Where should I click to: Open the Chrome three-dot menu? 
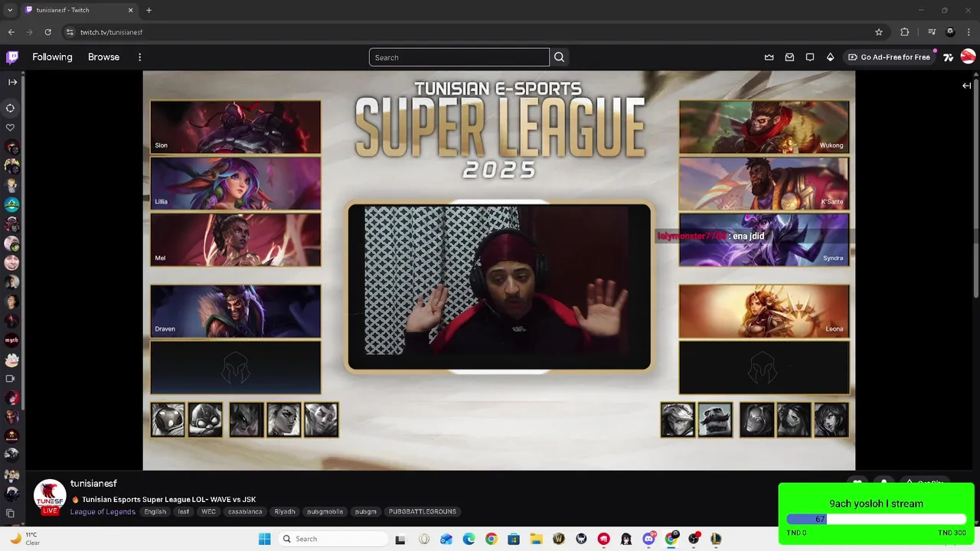pyautogui.click(x=969, y=32)
